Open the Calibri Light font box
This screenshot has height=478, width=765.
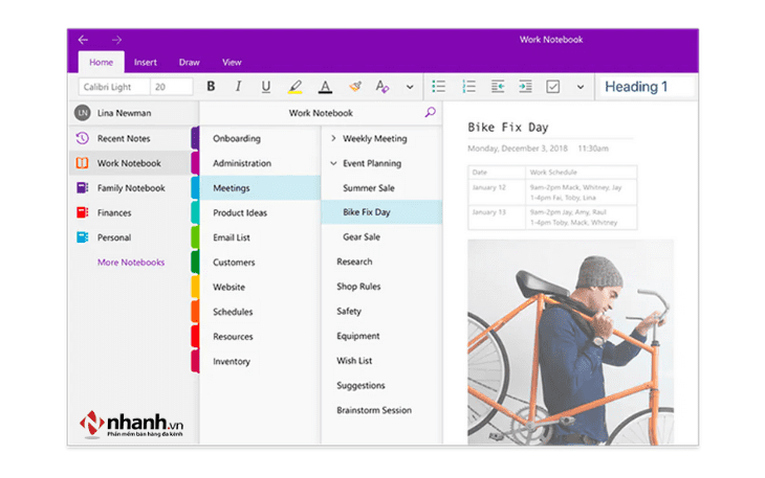(114, 87)
